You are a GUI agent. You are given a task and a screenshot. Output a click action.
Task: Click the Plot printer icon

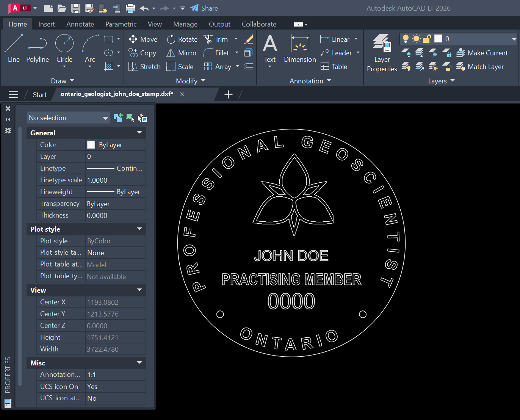coord(130,8)
